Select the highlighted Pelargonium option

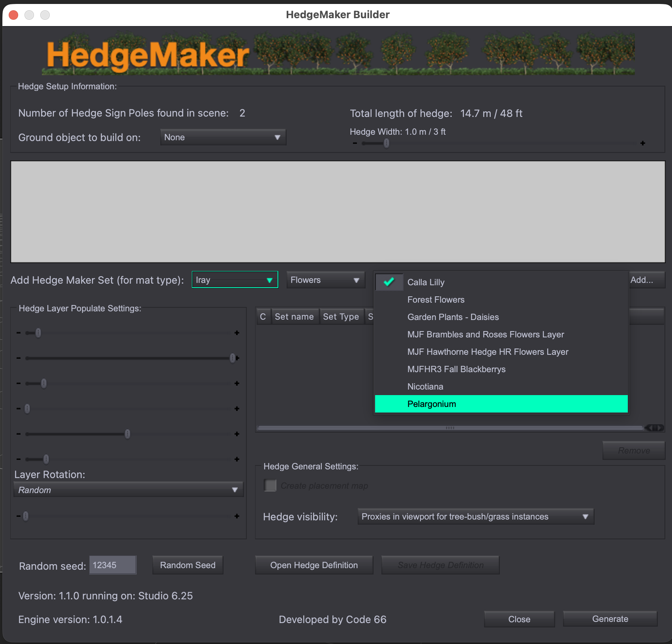[501, 404]
